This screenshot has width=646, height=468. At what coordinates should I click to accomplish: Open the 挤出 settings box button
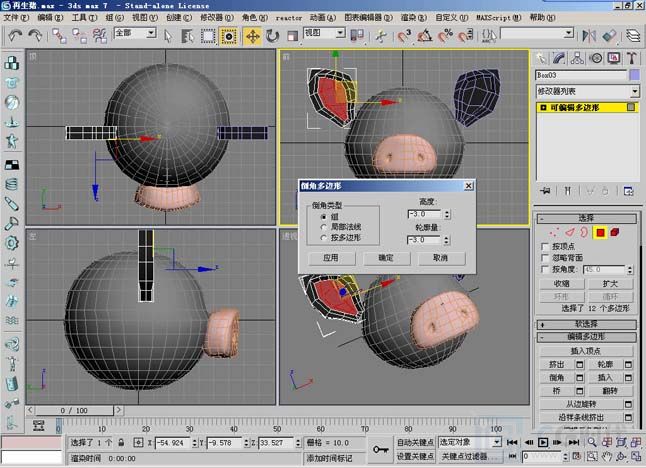click(580, 365)
